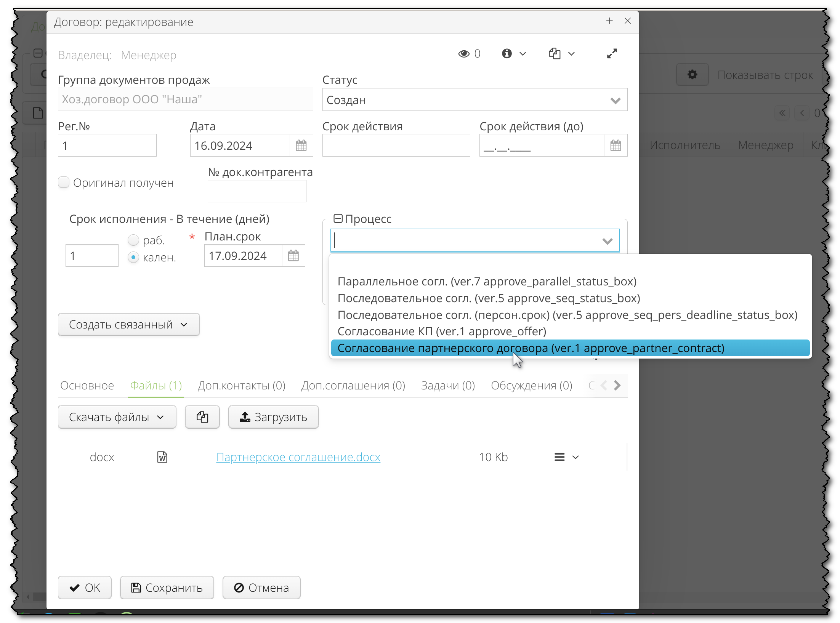Open calendar for Срок действия (до)
The height and width of the screenshot is (623, 840).
pyautogui.click(x=616, y=146)
